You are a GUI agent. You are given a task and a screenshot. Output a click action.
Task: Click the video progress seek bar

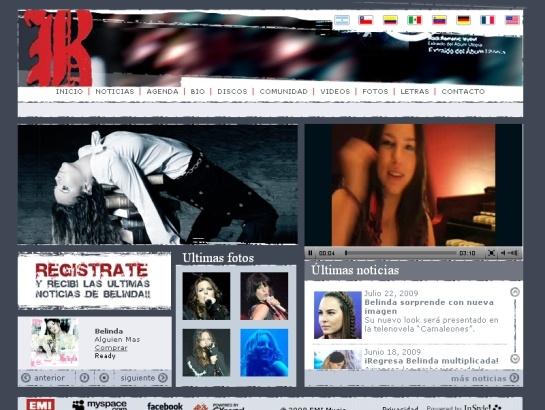tap(400, 253)
